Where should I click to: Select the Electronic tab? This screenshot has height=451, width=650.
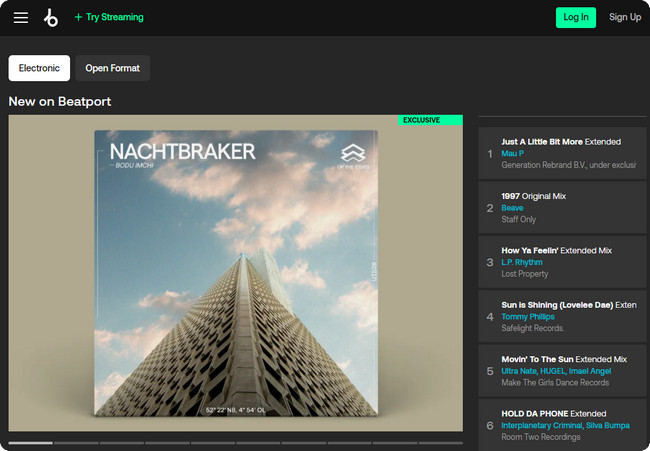tap(39, 68)
